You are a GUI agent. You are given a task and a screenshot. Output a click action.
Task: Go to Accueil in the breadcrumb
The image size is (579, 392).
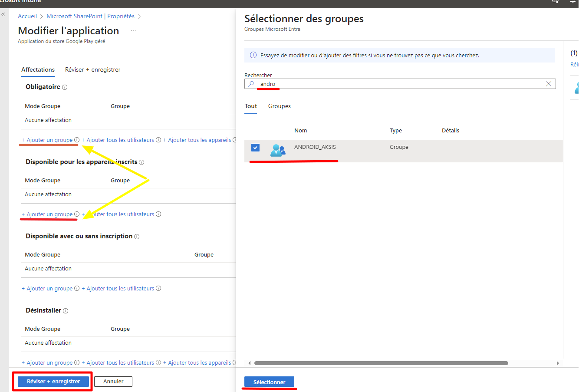pos(27,16)
